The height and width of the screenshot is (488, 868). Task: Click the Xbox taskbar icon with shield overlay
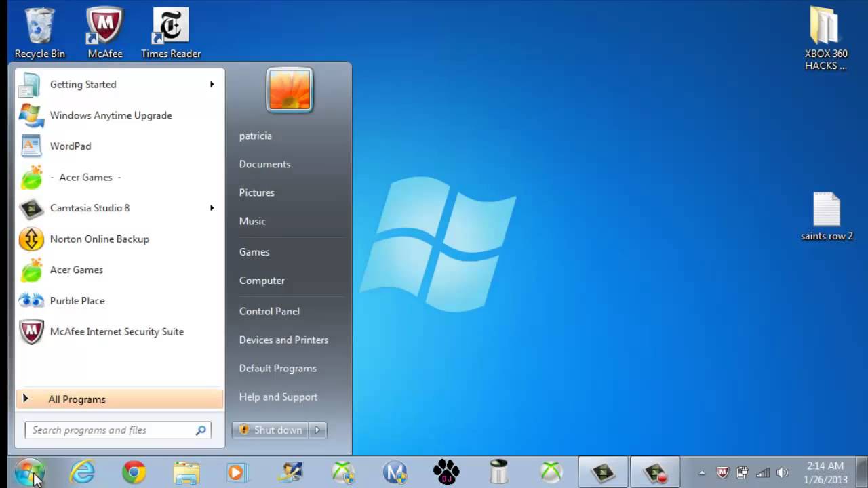[x=343, y=472]
